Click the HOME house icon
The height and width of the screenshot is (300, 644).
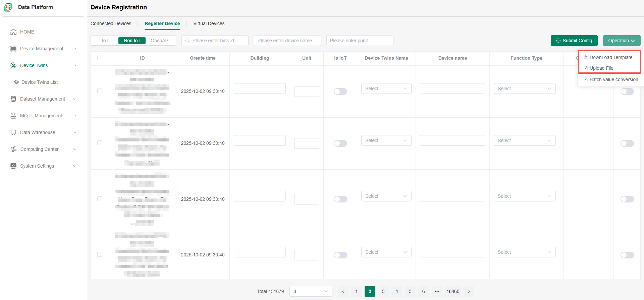13,32
